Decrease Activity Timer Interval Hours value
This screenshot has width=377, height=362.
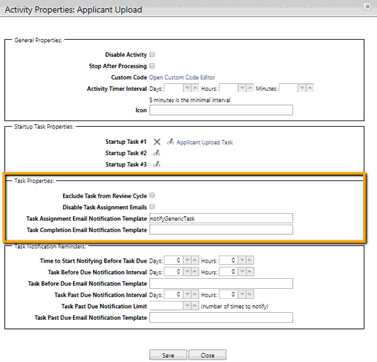click(242, 88)
